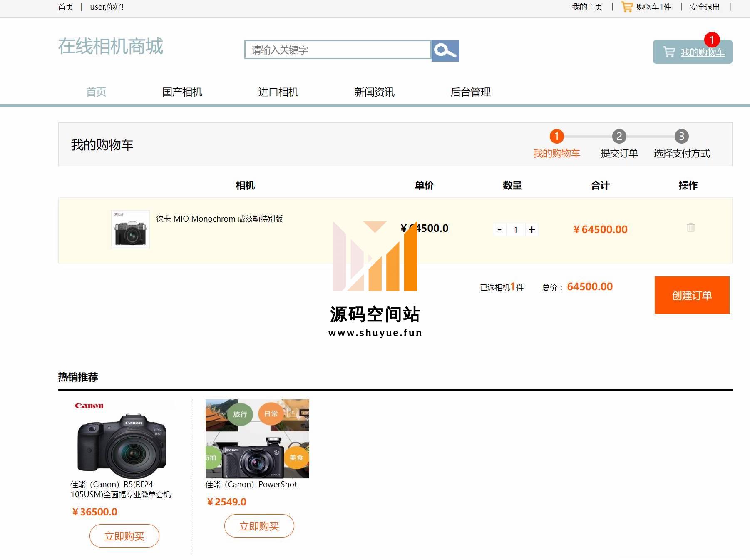Click the quantity field showing 1
The height and width of the screenshot is (560, 750).
click(x=516, y=230)
